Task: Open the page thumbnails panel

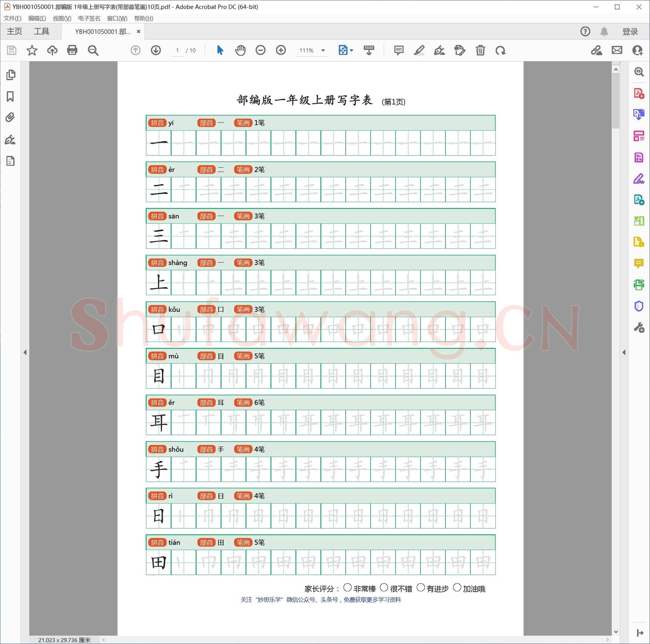Action: (10, 75)
